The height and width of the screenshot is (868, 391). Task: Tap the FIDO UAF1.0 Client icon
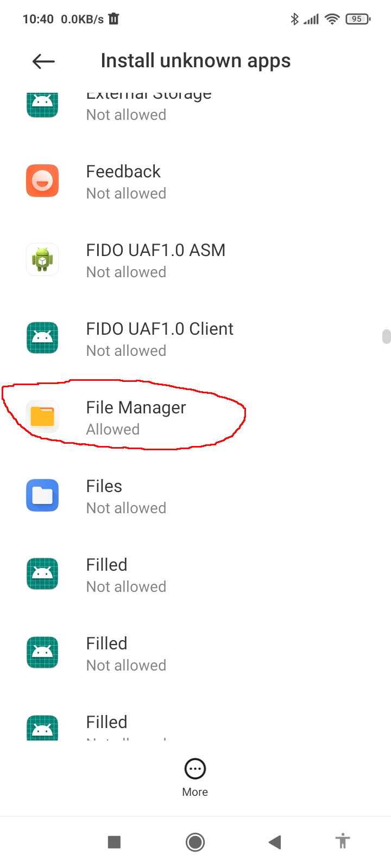(x=42, y=338)
